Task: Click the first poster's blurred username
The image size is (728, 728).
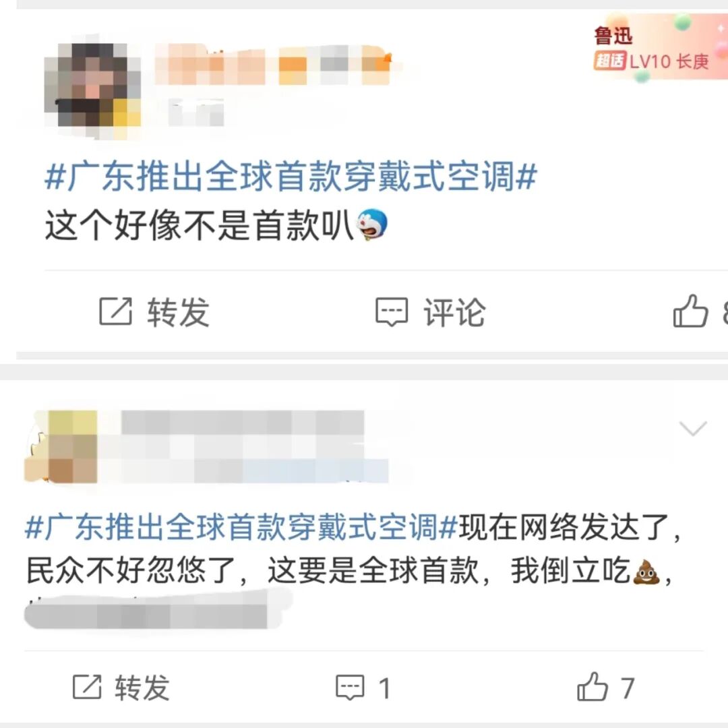Action: point(274,64)
